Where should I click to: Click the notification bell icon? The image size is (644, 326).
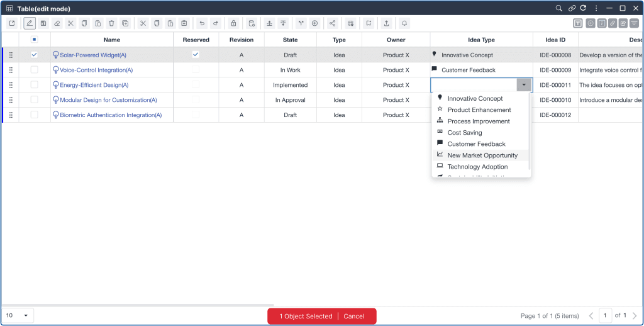404,23
